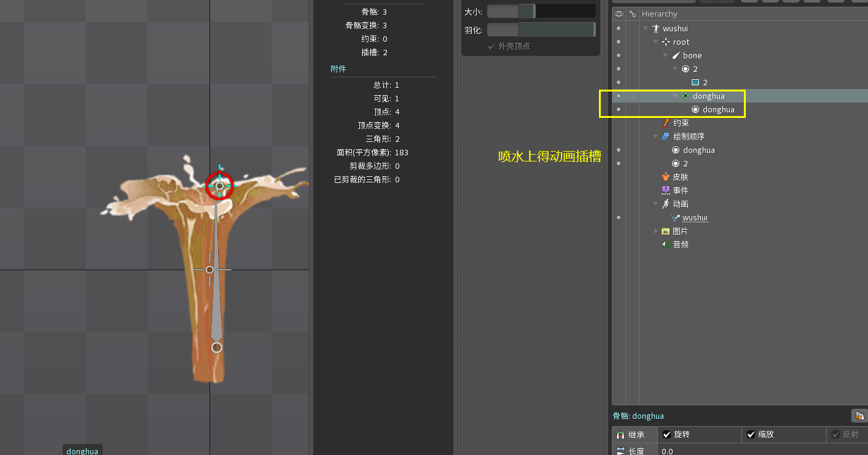The width and height of the screenshot is (868, 455).
Task: Select the 事件 events icon
Action: click(x=665, y=191)
